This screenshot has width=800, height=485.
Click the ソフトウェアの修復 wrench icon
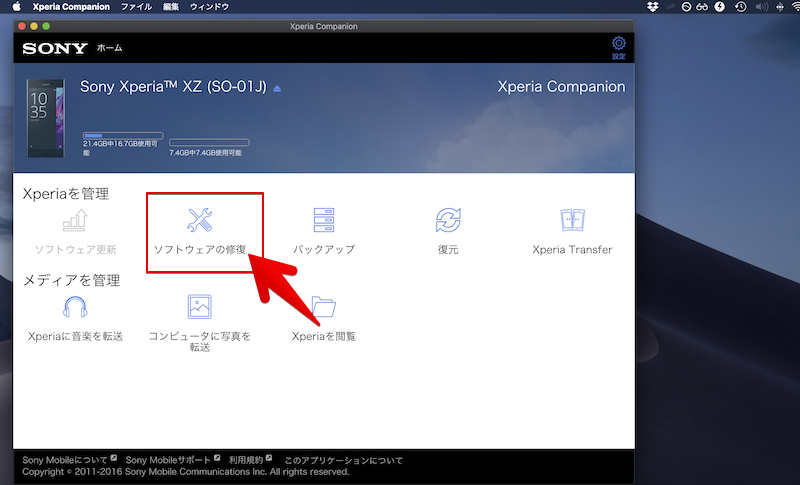(x=200, y=221)
